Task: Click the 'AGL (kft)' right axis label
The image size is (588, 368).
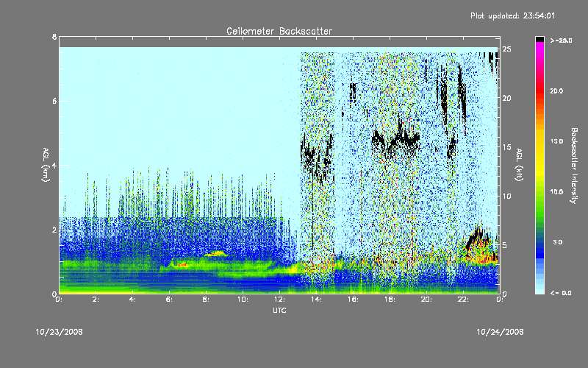Action: point(520,165)
